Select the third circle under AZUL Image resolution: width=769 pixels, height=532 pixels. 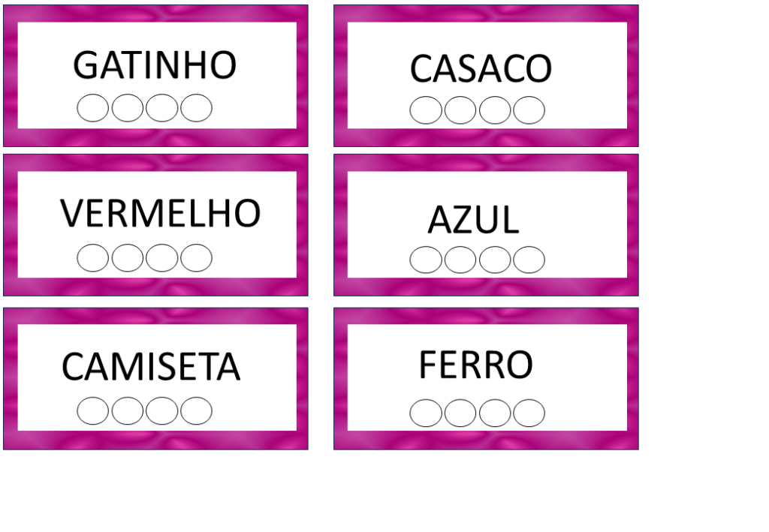495,260
